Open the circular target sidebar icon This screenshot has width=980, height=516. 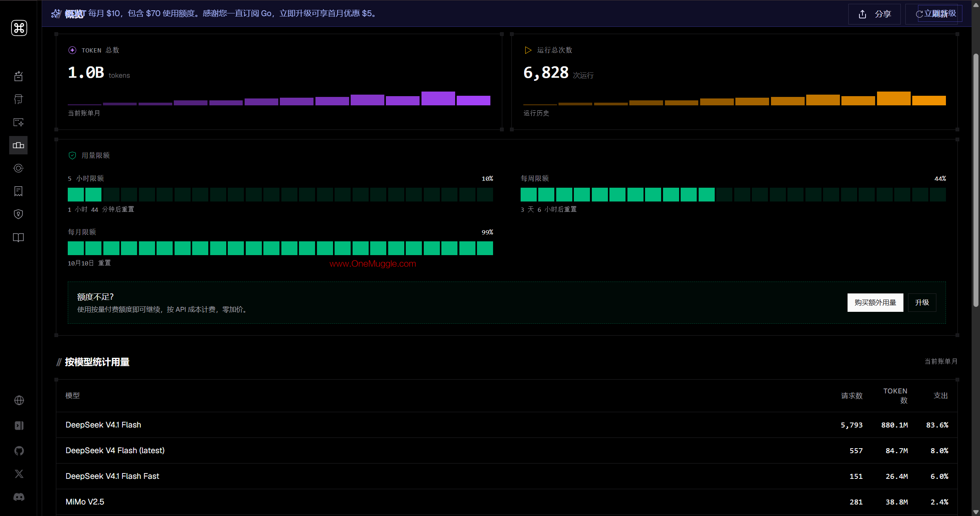18,168
